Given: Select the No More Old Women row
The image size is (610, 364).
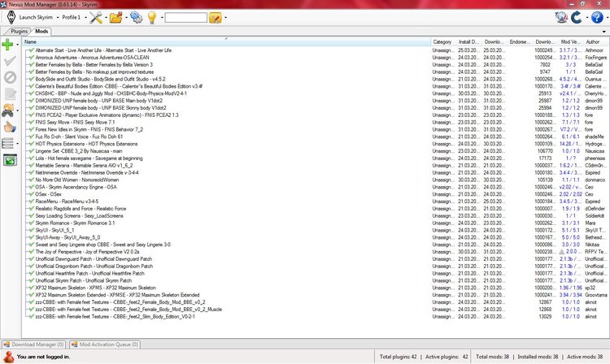Looking at the screenshot, I should coord(316,180).
